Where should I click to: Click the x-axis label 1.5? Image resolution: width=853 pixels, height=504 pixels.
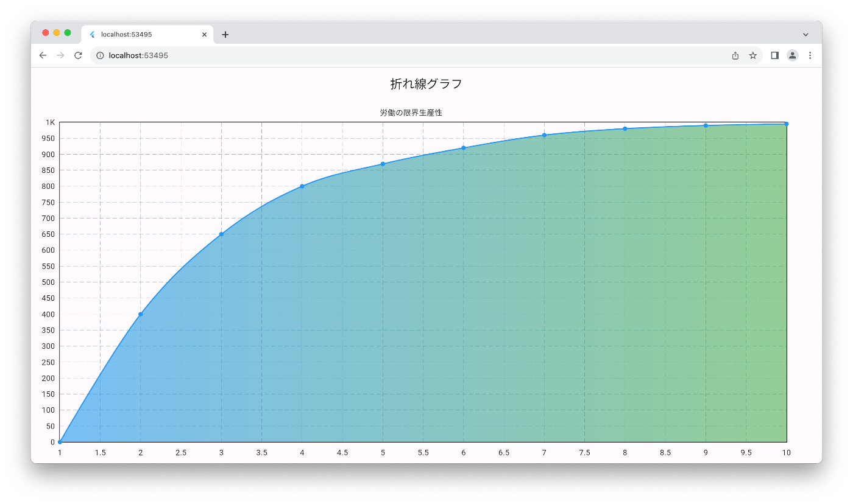point(101,453)
